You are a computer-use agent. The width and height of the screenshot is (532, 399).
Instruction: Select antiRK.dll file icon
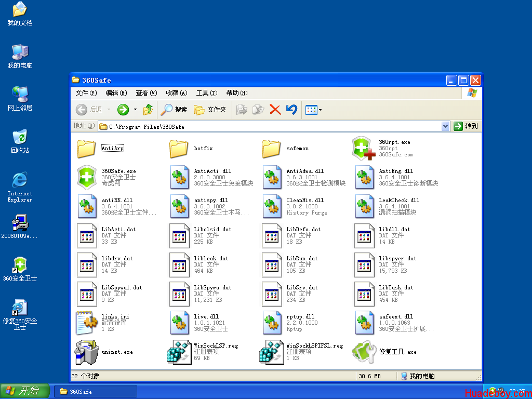pos(87,206)
